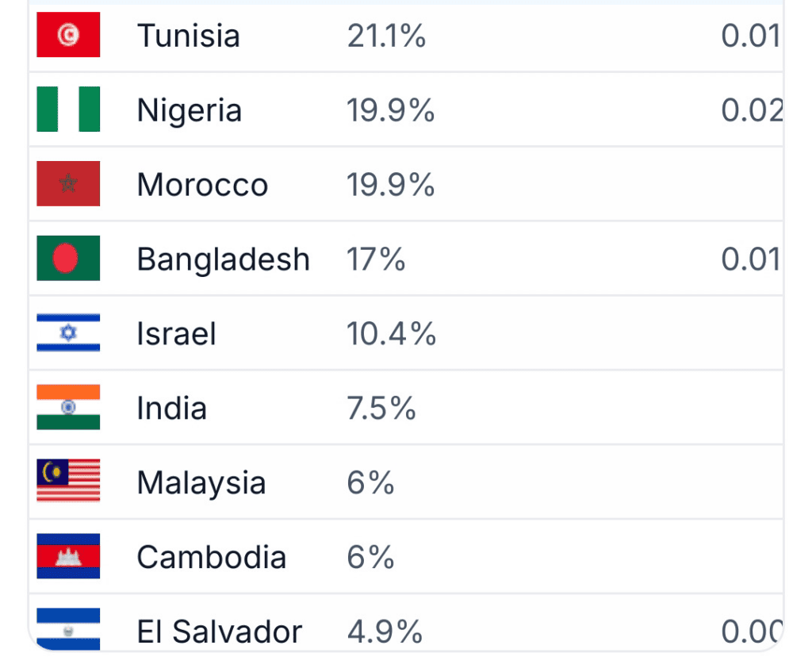Click Nigeria's 0.02 value

(752, 110)
